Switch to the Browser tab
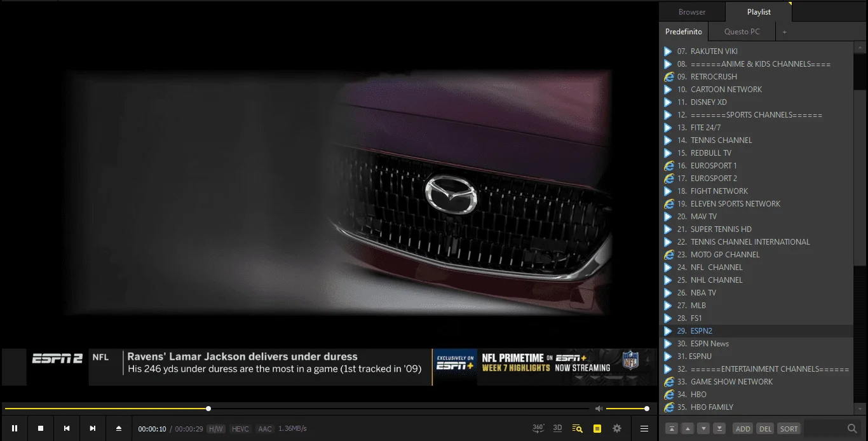The height and width of the screenshot is (441, 868). [692, 12]
